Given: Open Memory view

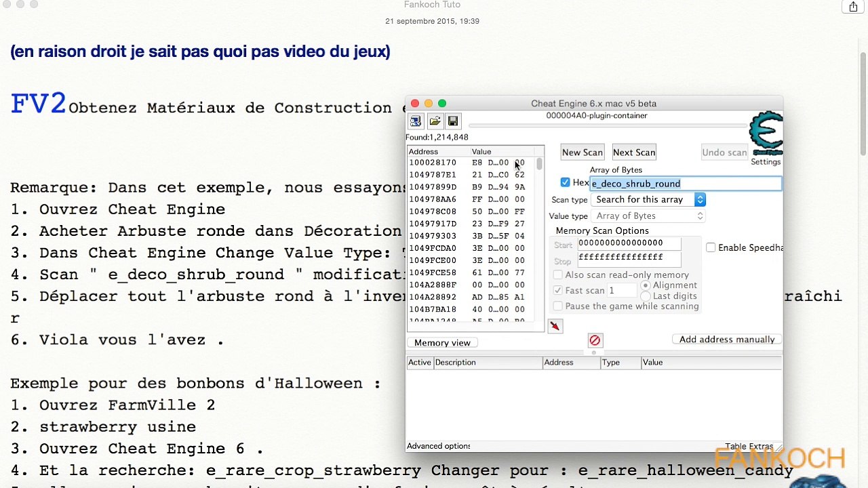Looking at the screenshot, I should (442, 343).
